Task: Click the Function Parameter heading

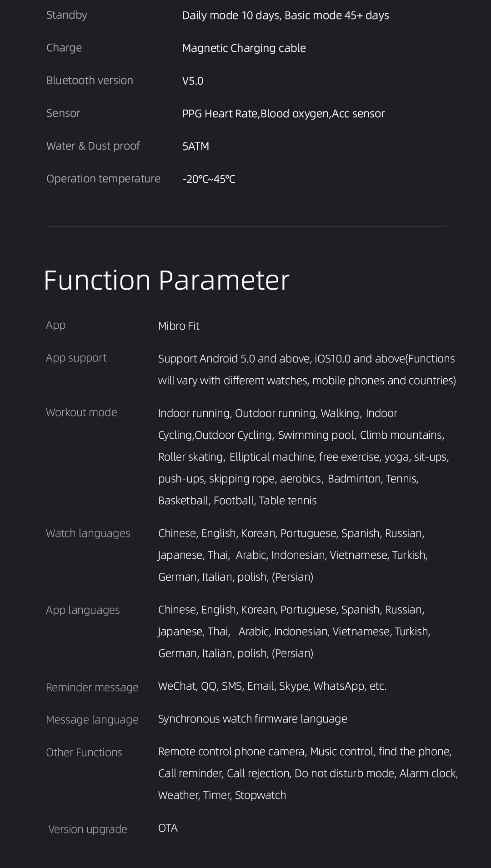Action: [x=166, y=280]
